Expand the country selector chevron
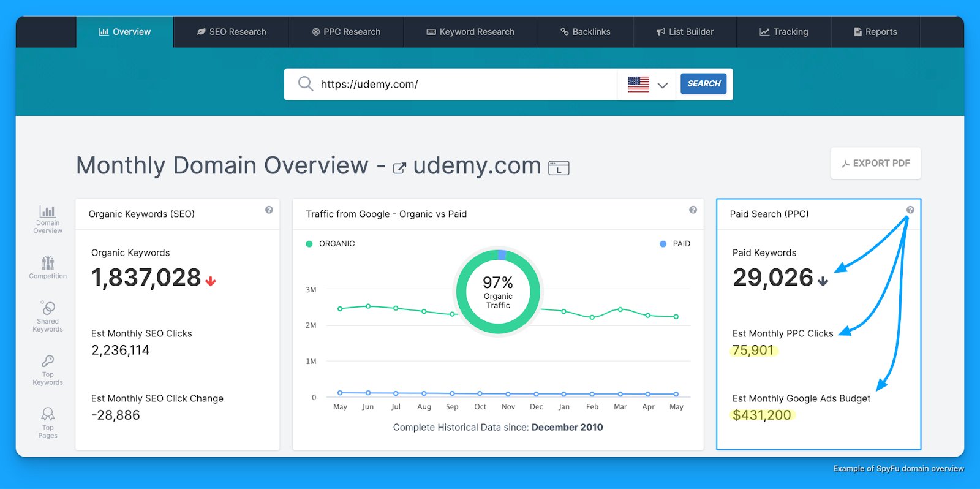This screenshot has height=489, width=980. point(663,85)
